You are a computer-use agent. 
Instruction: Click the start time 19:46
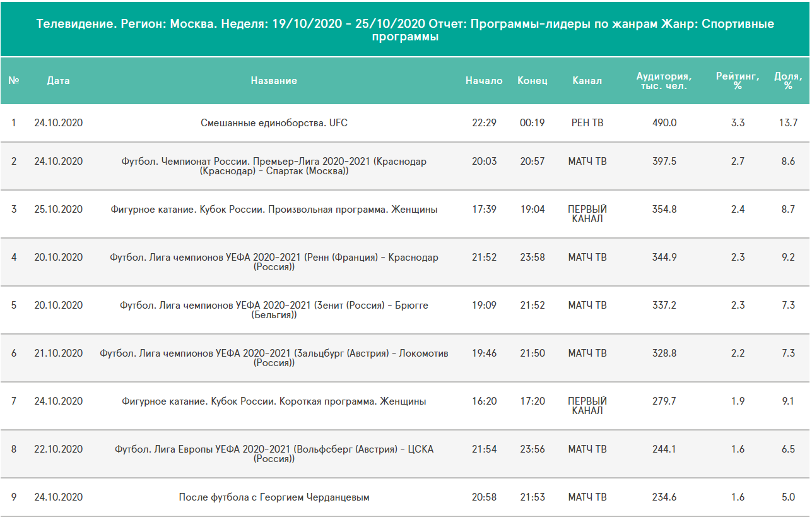pos(484,354)
